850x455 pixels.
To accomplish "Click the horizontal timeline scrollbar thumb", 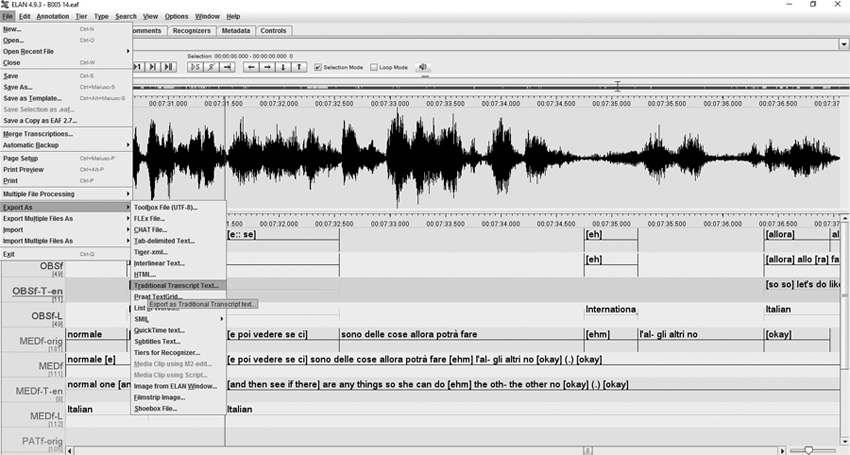I will pyautogui.click(x=588, y=451).
